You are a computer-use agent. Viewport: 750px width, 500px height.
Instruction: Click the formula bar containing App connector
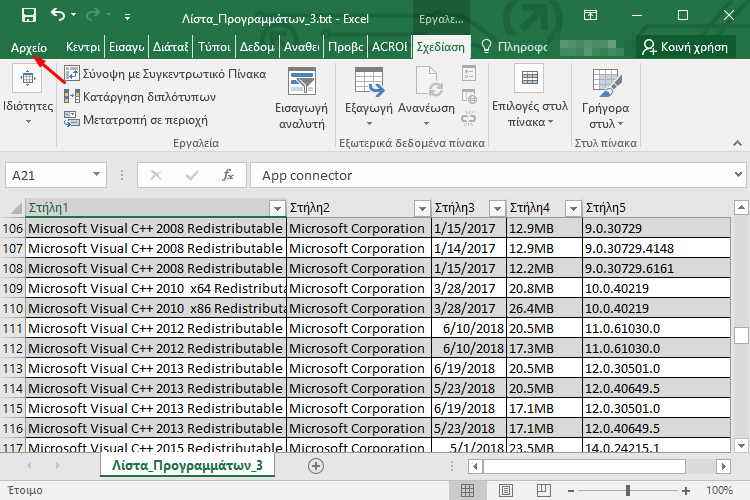coord(490,175)
